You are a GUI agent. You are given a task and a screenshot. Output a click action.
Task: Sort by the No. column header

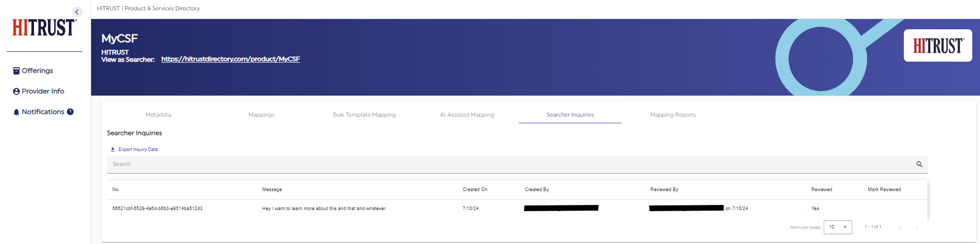tap(116, 190)
